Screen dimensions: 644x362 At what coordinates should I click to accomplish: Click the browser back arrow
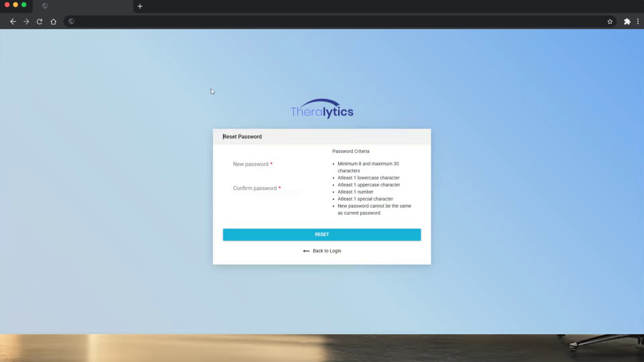coord(13,21)
